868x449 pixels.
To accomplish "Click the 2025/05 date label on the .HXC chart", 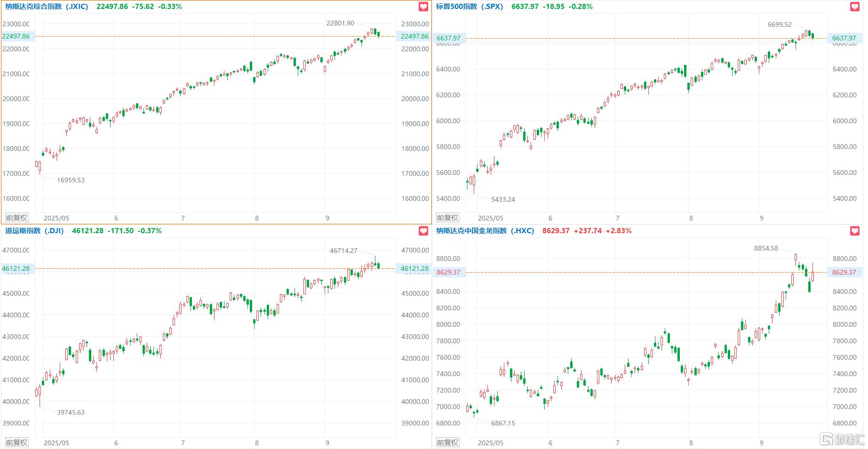I will click(491, 443).
